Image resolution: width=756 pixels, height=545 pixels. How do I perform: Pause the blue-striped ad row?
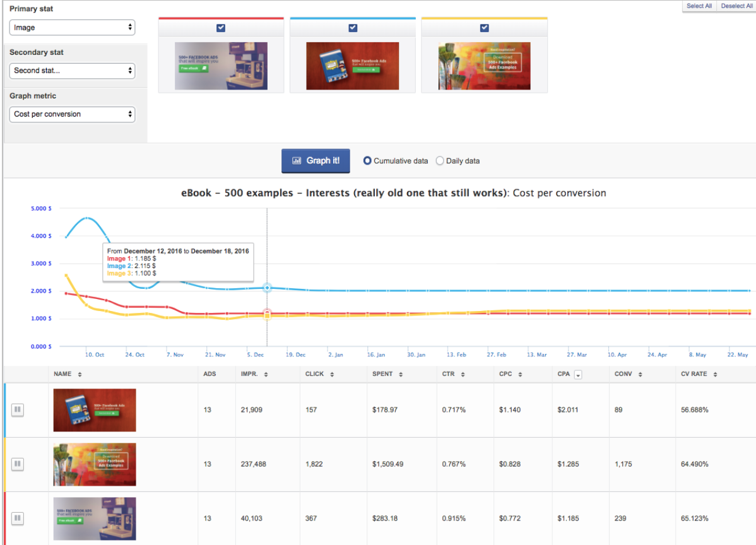pyautogui.click(x=17, y=409)
